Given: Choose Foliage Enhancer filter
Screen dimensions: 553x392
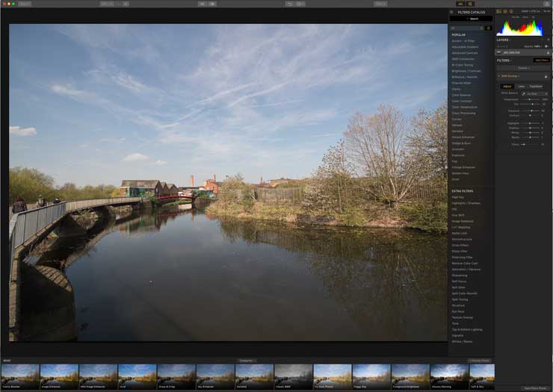Looking at the screenshot, I should click(x=463, y=167).
